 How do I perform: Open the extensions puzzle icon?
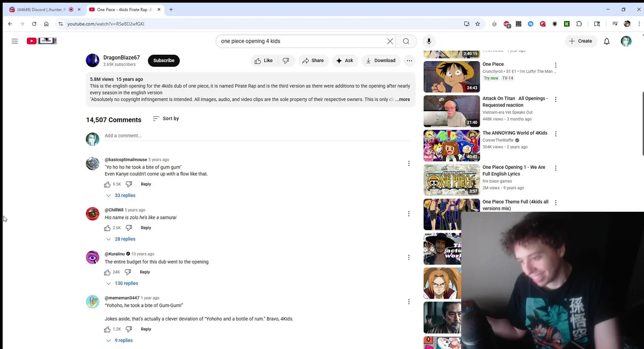click(x=579, y=24)
